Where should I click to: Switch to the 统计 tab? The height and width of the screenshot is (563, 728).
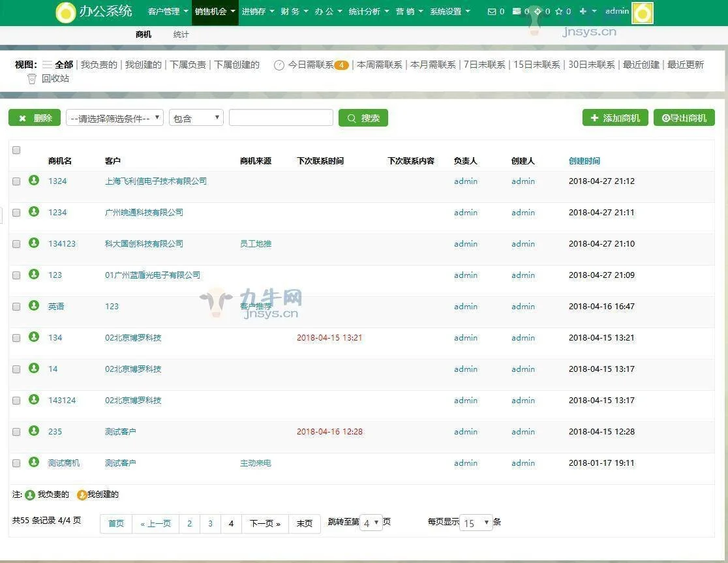(x=181, y=35)
